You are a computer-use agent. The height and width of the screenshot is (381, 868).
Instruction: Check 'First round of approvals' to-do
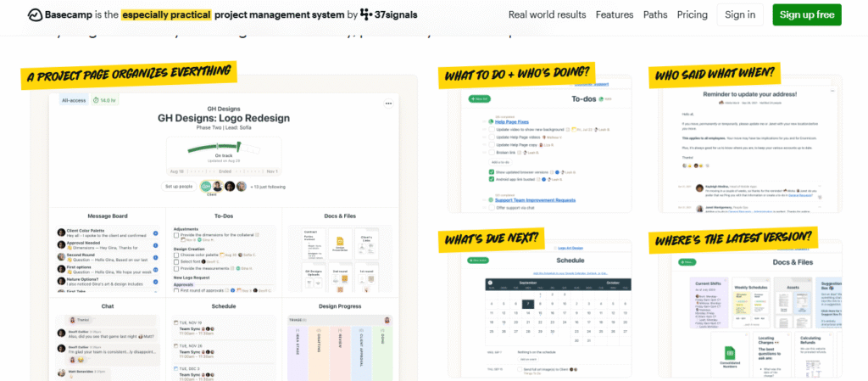(x=176, y=289)
